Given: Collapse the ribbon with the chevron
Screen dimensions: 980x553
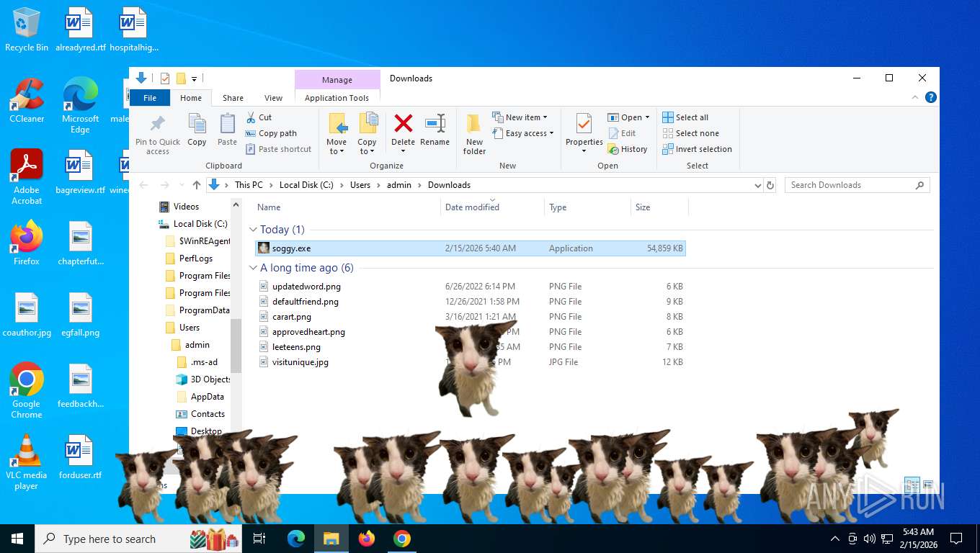Looking at the screenshot, I should pyautogui.click(x=917, y=98).
